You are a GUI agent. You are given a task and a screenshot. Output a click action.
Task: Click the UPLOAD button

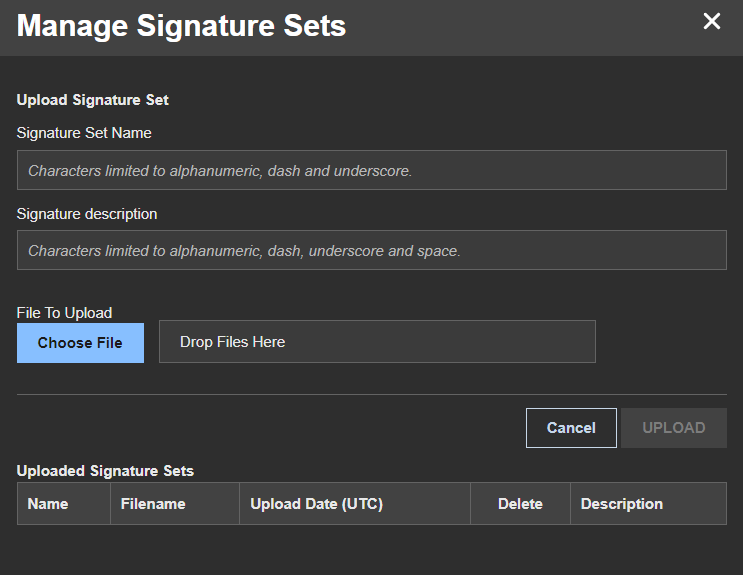(x=674, y=428)
